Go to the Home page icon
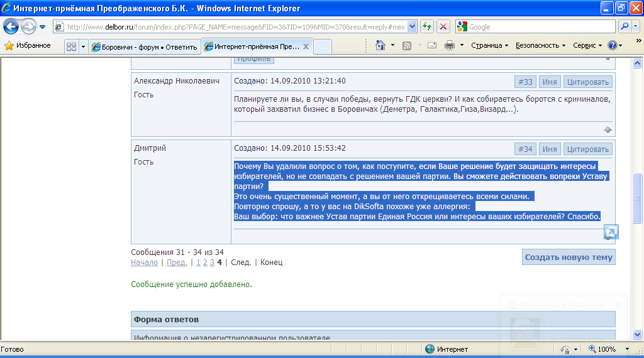Image resolution: width=644 pixels, height=358 pixels. coord(380,45)
